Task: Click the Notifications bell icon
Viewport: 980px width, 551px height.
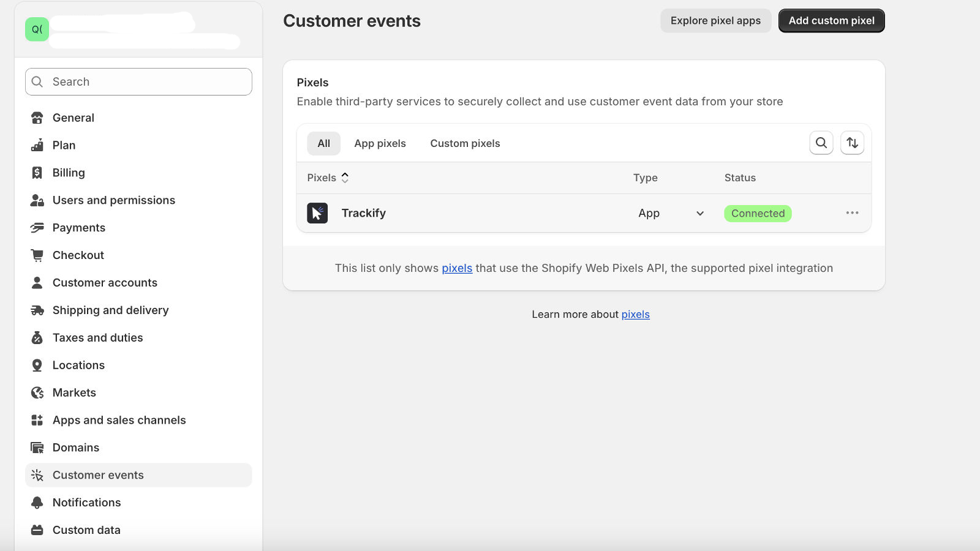Action: click(x=37, y=502)
